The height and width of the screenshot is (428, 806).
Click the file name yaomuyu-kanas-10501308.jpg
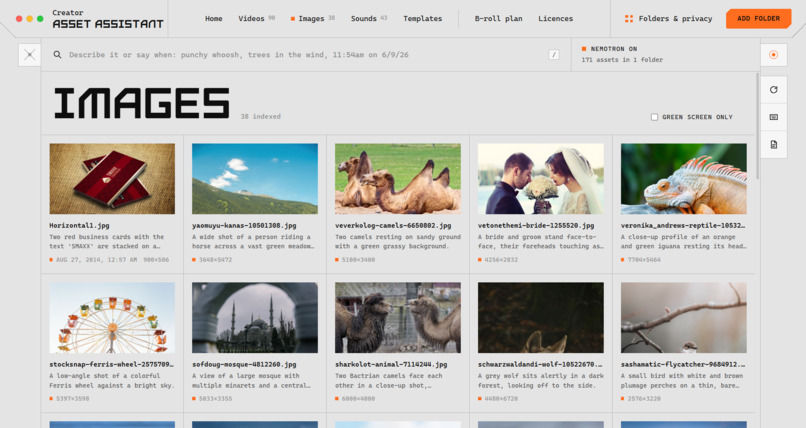[244, 225]
